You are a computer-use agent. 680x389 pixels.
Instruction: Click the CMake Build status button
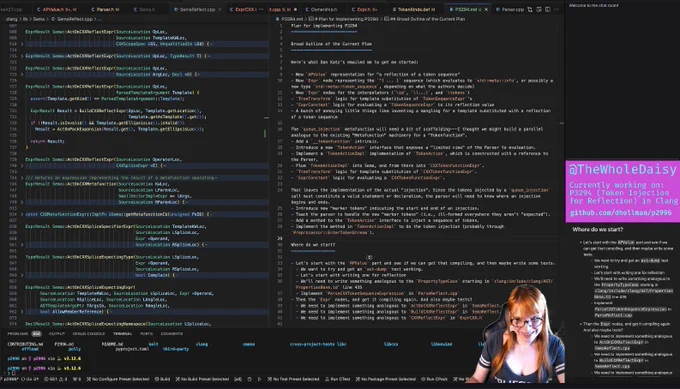[163, 379]
